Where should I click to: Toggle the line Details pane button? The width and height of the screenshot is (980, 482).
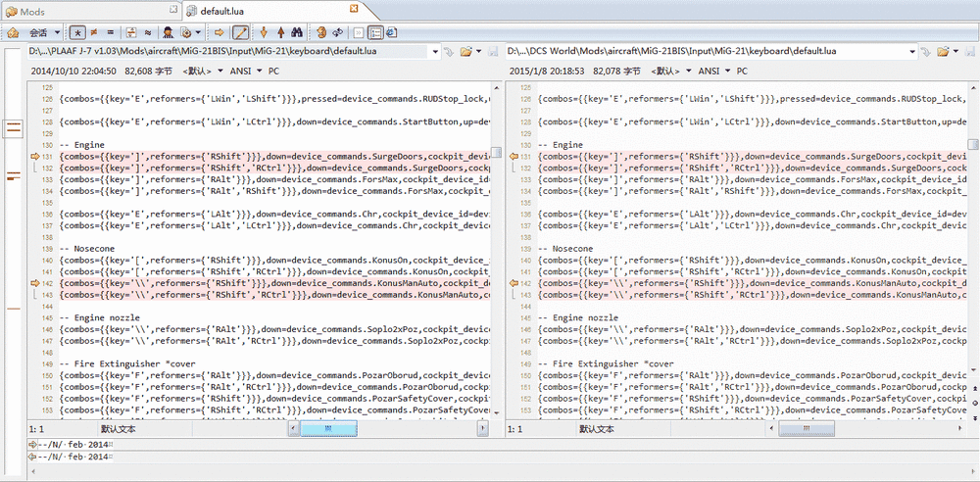[375, 32]
